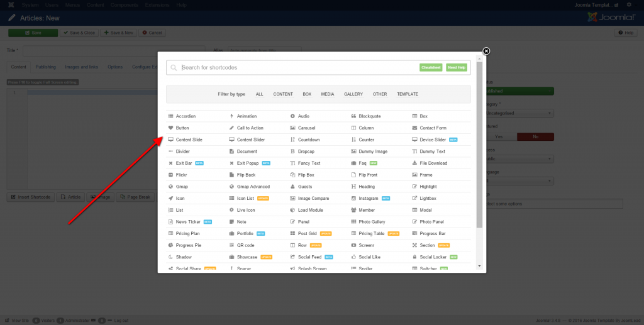Choose the Content Slider shortcode
This screenshot has height=325, width=644.
(247, 140)
